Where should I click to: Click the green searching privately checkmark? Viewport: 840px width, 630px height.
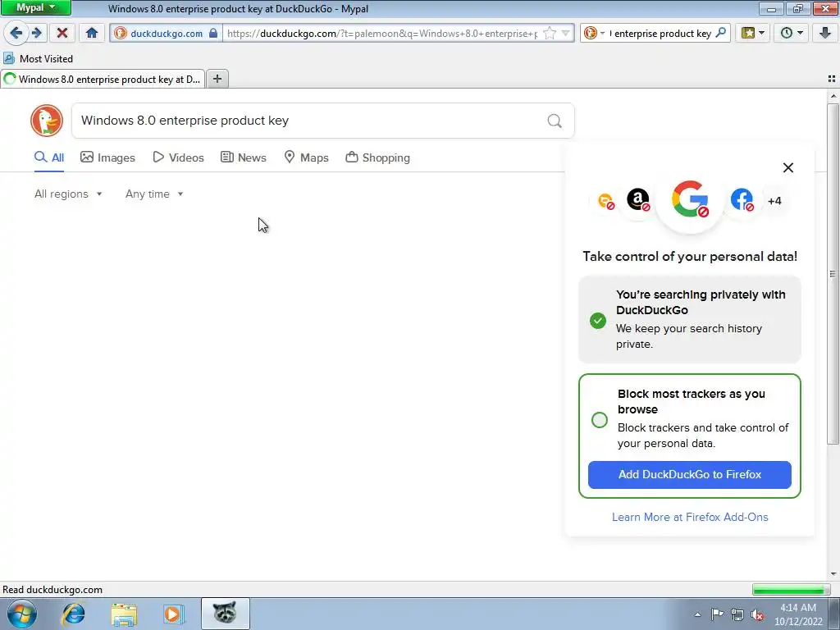click(x=598, y=321)
